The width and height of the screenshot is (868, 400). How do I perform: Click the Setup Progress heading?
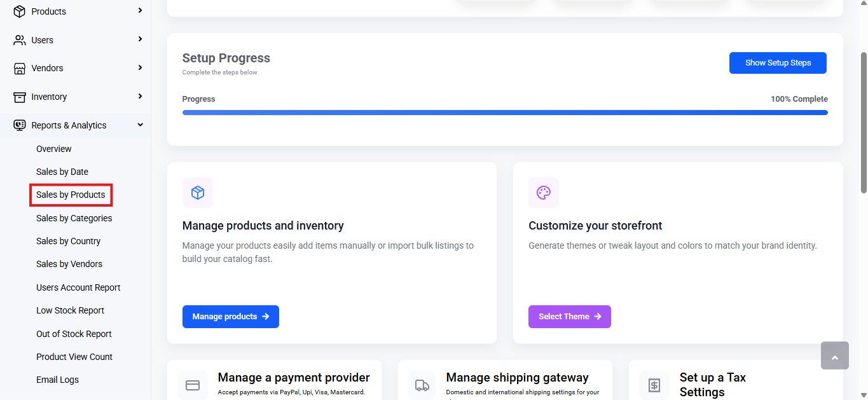pos(226,58)
